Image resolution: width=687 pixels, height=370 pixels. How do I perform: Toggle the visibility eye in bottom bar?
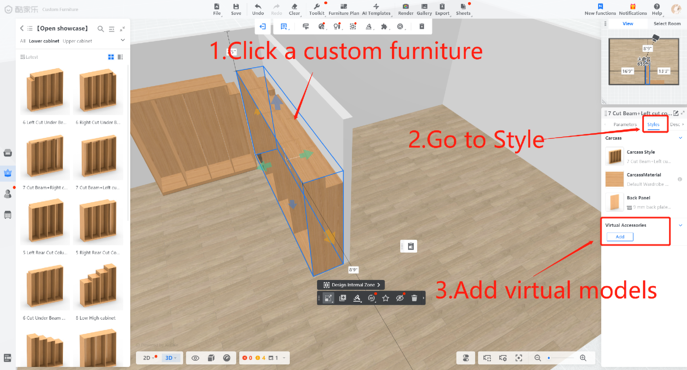(x=195, y=358)
